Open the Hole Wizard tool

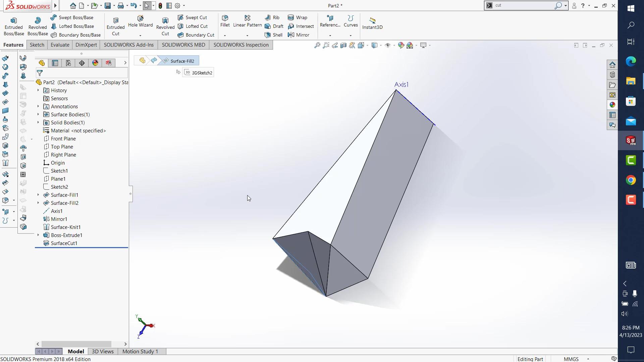tap(140, 21)
